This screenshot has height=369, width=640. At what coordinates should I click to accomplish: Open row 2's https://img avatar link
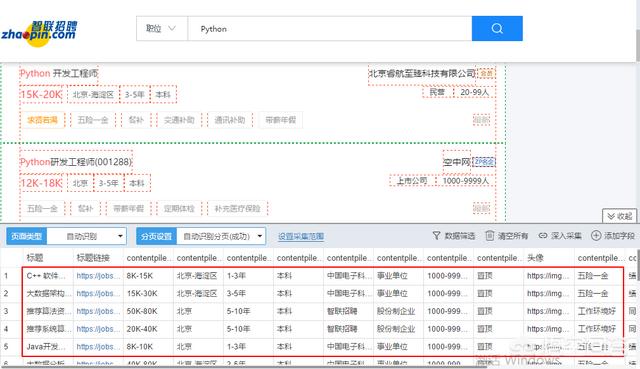coord(548,293)
